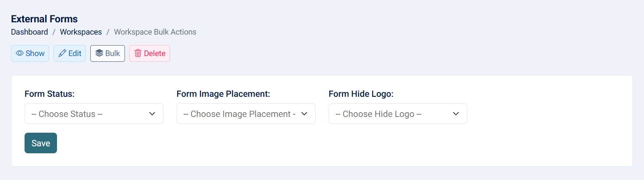
Task: Click the chevron arrow in Form Status field
Action: click(152, 114)
